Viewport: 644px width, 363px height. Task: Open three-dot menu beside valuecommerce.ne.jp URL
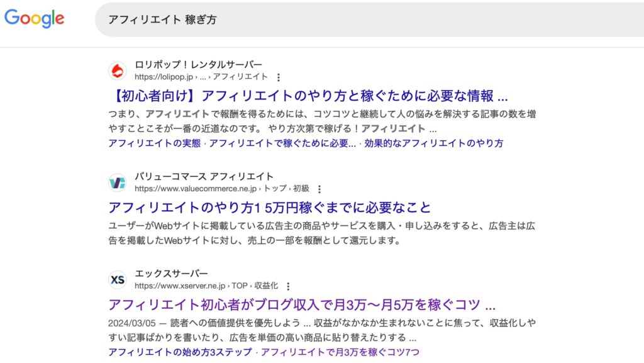point(319,189)
